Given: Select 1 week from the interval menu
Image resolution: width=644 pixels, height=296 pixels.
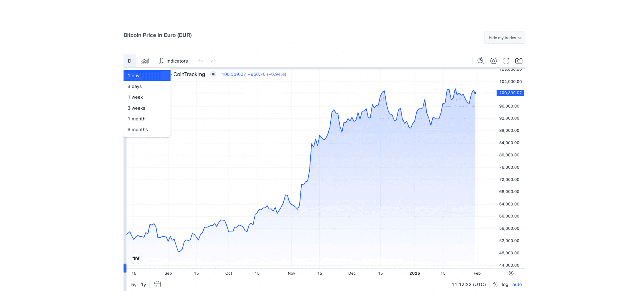Looking at the screenshot, I should tap(135, 97).
